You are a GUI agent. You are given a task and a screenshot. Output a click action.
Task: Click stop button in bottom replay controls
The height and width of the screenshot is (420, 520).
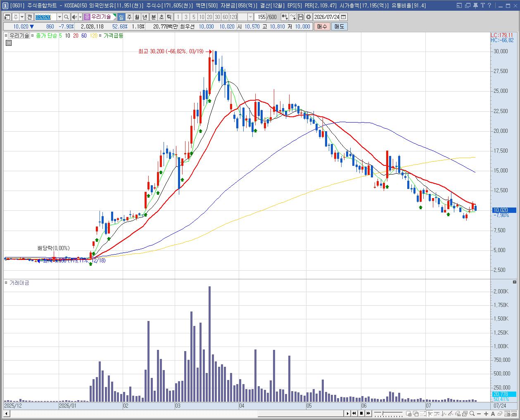click(x=361, y=413)
